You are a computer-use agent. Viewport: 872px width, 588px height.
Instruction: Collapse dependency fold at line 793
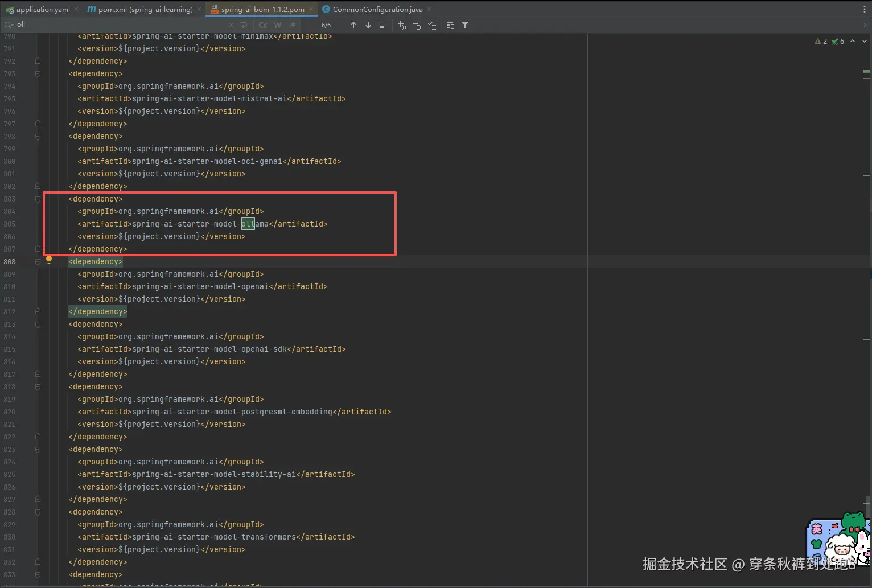coord(38,73)
